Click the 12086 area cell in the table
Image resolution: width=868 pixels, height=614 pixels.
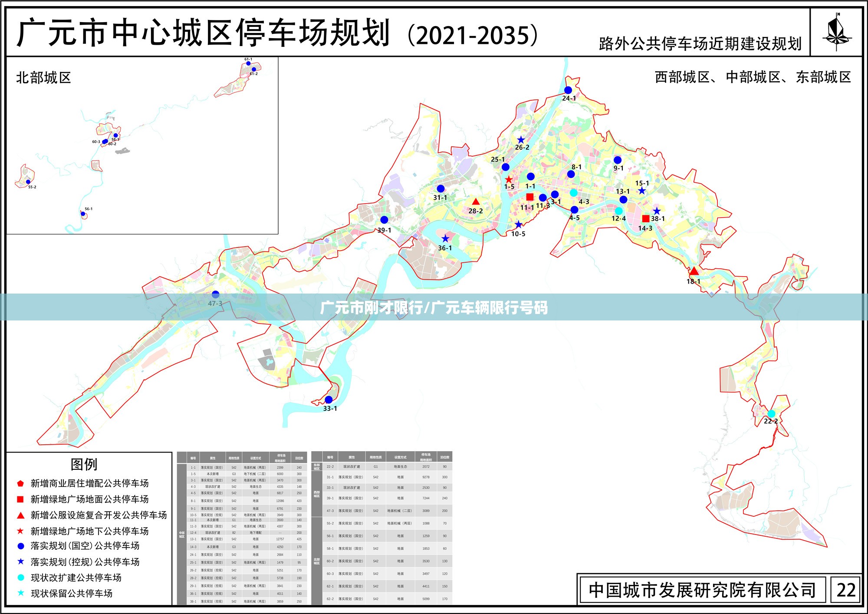pyautogui.click(x=280, y=501)
